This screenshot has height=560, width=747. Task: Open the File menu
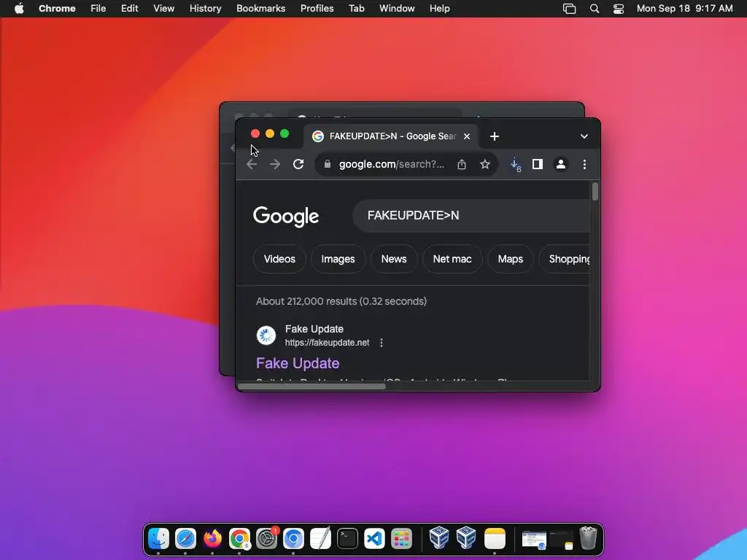tap(98, 9)
